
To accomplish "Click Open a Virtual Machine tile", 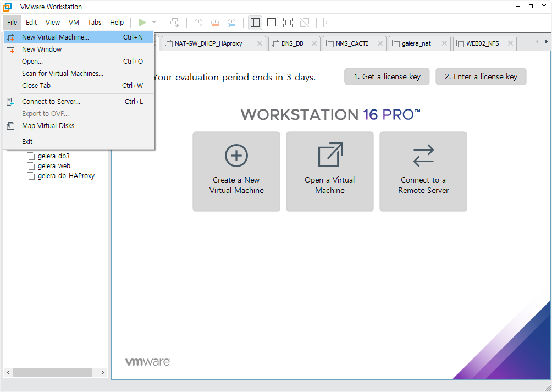I will click(x=330, y=172).
